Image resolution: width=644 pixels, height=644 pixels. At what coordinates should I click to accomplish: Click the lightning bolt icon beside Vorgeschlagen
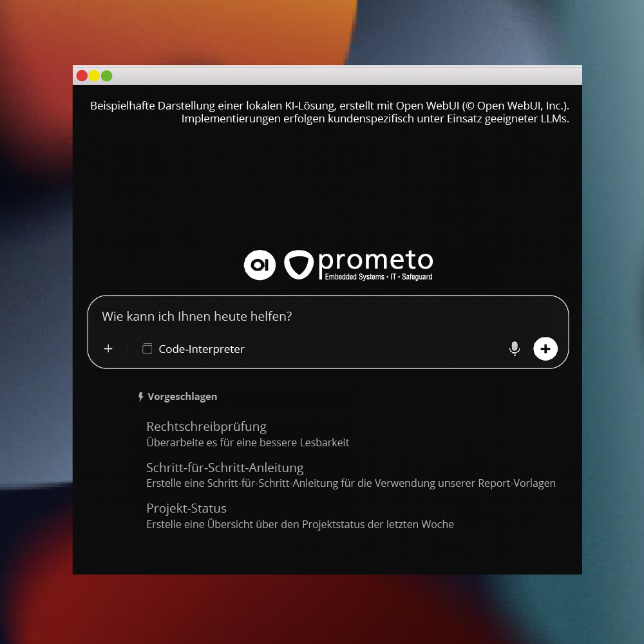click(140, 397)
